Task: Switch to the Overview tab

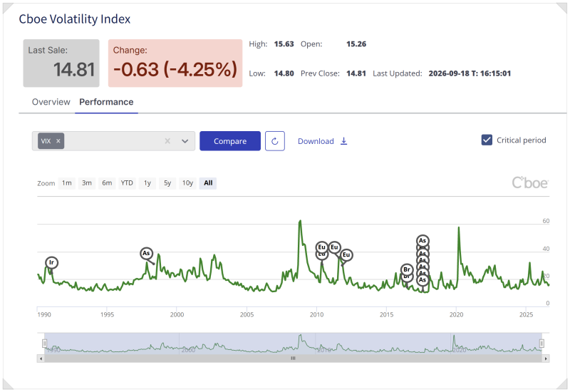Action: [51, 102]
